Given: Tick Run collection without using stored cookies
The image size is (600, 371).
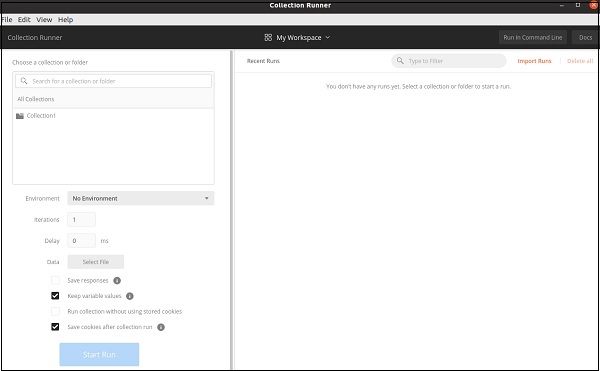Looking at the screenshot, I should [x=55, y=311].
